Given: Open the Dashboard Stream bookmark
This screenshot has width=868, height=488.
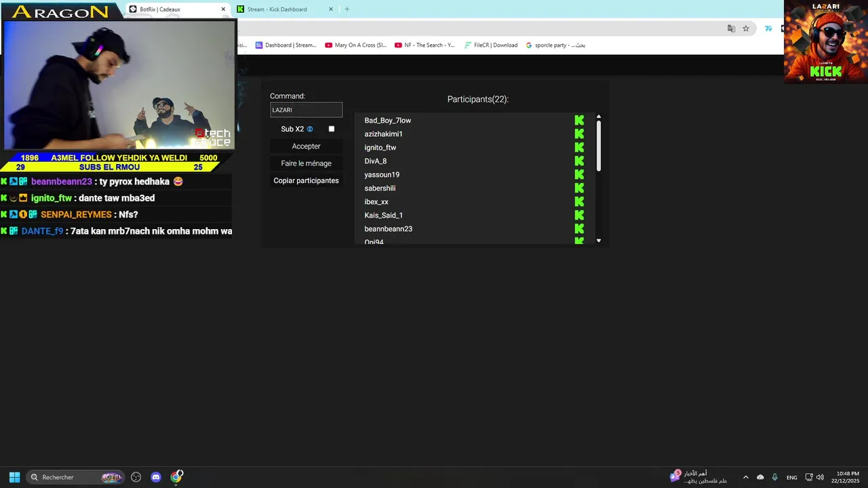Looking at the screenshot, I should click(286, 45).
